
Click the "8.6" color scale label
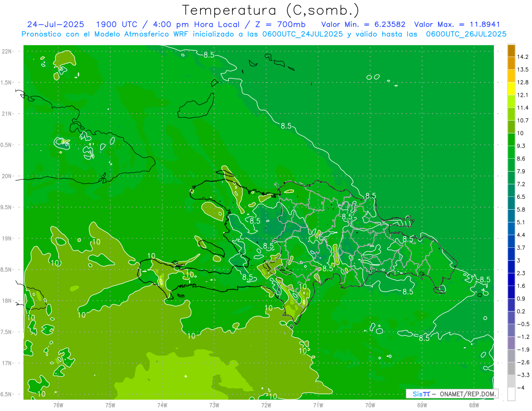coord(521,159)
